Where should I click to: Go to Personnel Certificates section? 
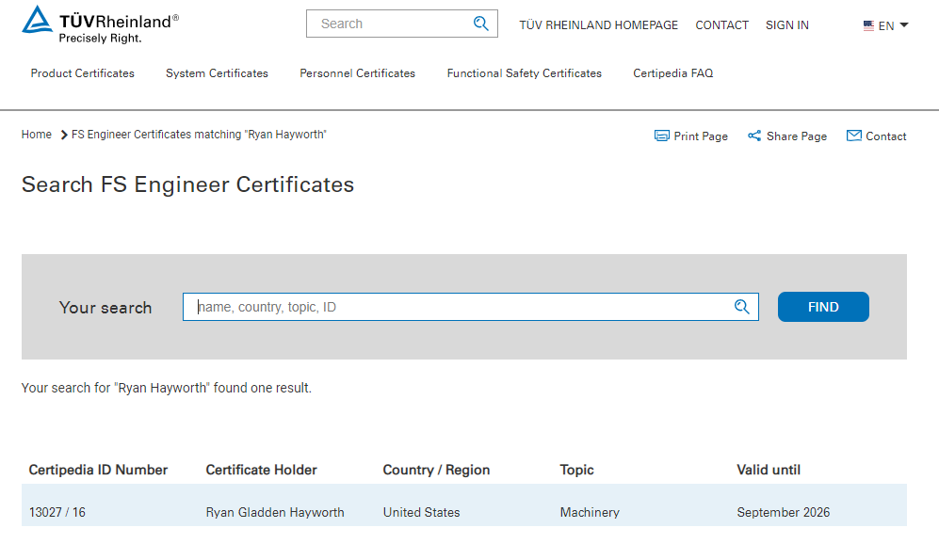[357, 73]
